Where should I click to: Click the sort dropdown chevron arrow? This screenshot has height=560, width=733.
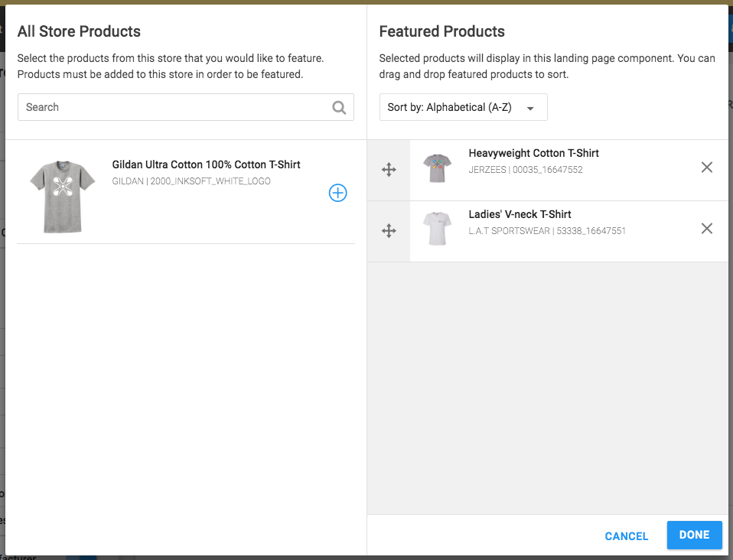point(529,108)
